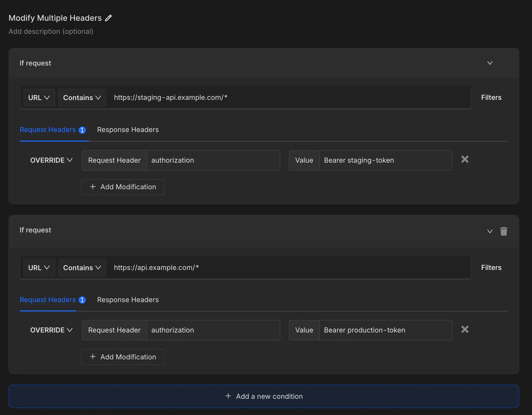The width and height of the screenshot is (532, 415).
Task: Collapse the second If request section
Action: point(490,231)
